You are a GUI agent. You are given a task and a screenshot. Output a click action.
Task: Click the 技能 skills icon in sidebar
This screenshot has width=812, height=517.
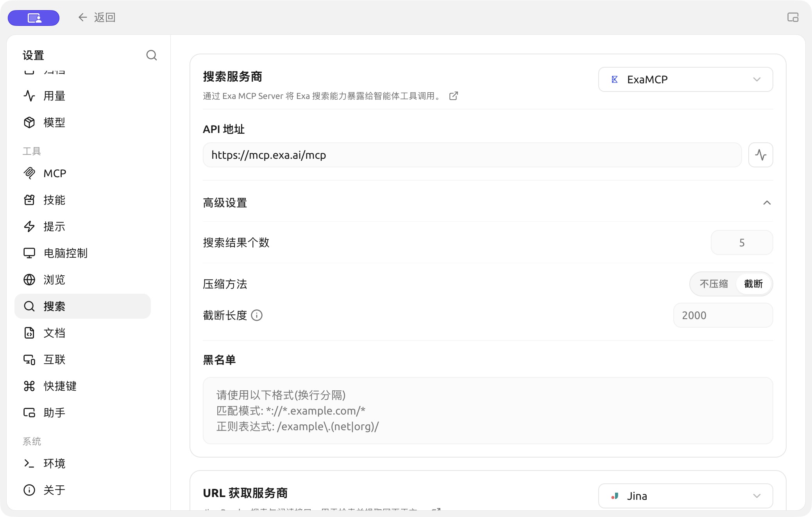coord(29,200)
